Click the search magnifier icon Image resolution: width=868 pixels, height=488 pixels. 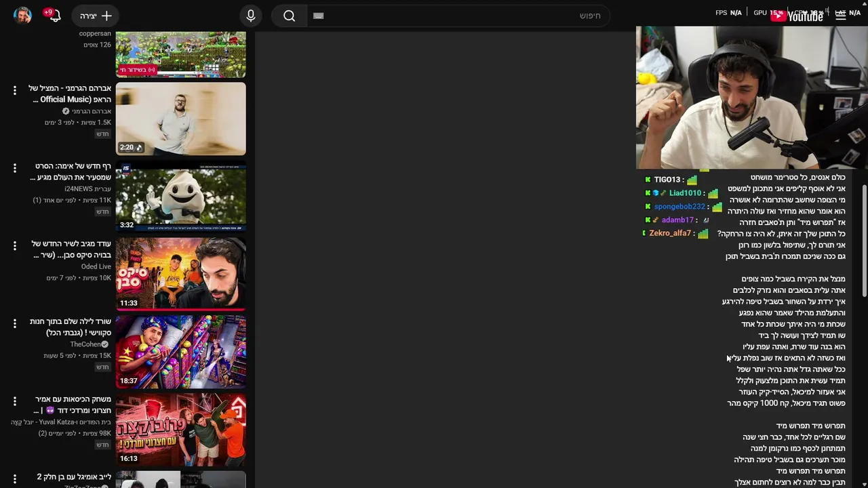click(x=289, y=16)
